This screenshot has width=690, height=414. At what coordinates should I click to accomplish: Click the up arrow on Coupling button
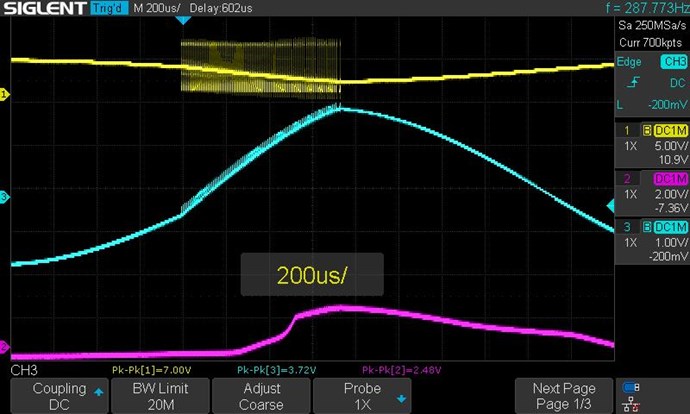point(99,392)
